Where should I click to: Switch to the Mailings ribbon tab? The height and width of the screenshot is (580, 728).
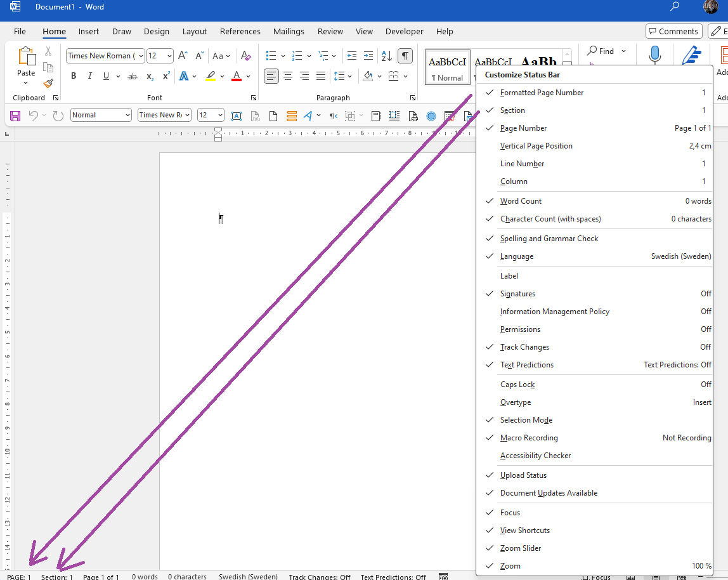pos(289,31)
